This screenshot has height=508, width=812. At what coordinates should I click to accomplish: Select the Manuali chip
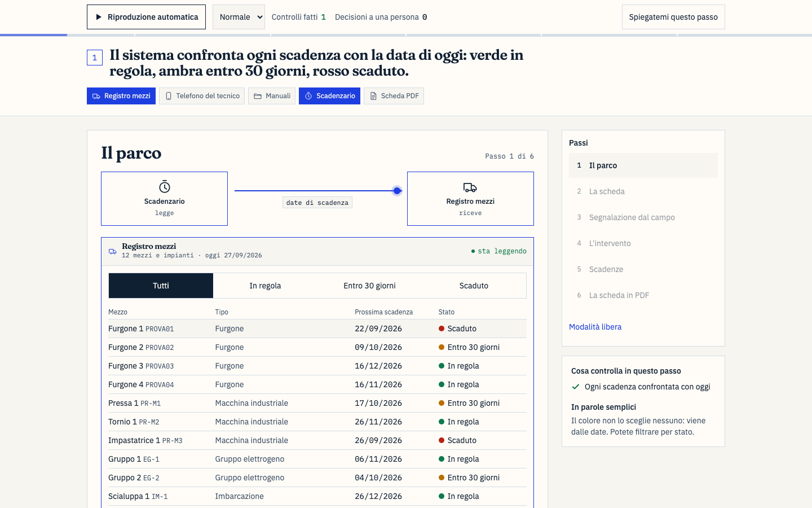272,96
